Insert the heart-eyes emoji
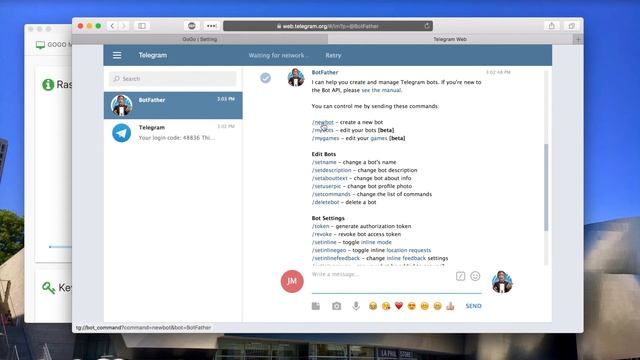The height and width of the screenshot is (360, 640). click(x=411, y=306)
